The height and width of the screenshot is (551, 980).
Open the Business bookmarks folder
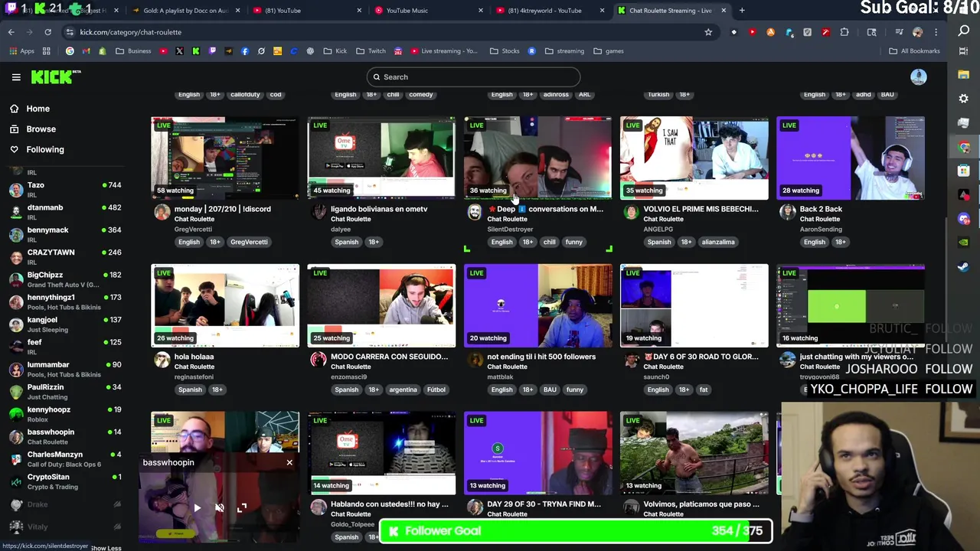tap(133, 51)
